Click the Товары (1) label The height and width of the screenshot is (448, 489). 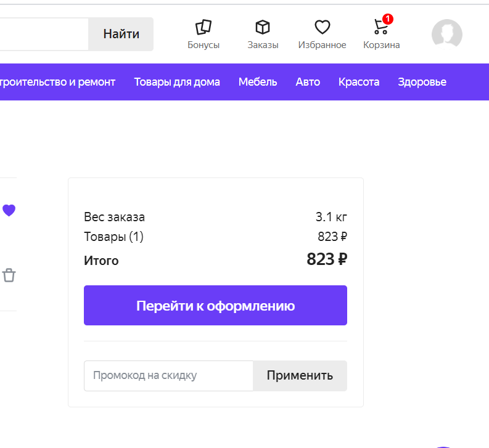113,237
